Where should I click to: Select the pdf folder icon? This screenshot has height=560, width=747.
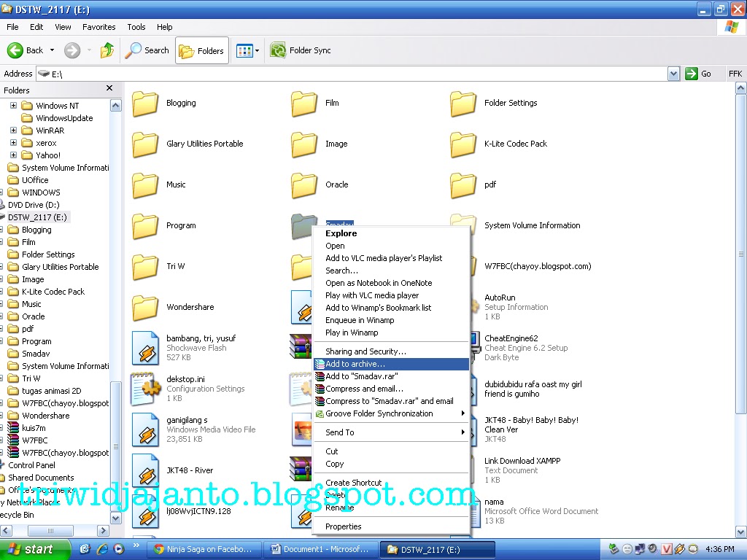463,185
